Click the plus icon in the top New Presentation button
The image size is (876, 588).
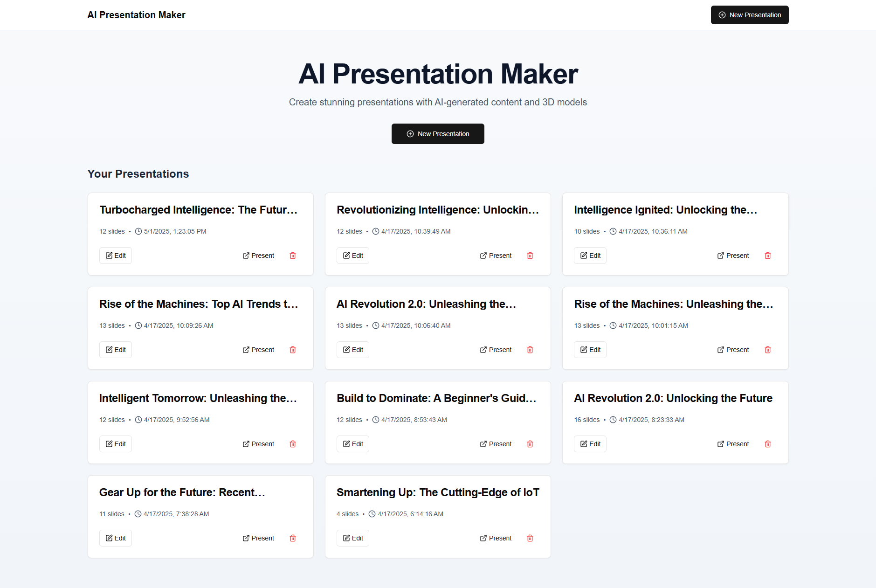722,15
